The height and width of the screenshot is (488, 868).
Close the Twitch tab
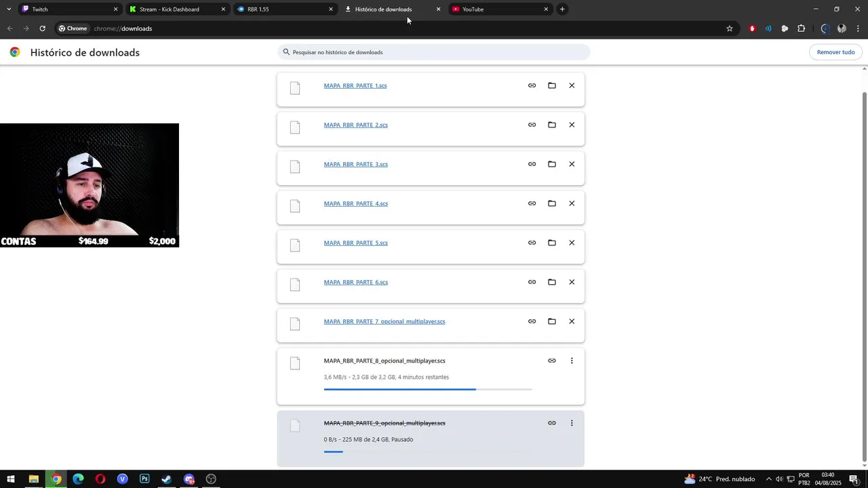(x=115, y=9)
